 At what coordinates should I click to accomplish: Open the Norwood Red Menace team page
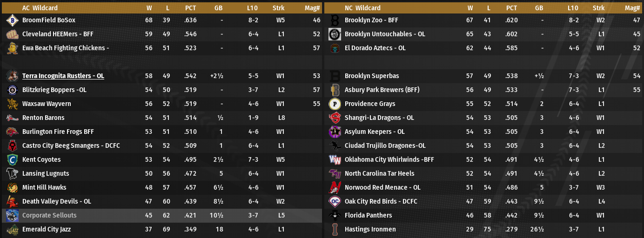pos(382,188)
